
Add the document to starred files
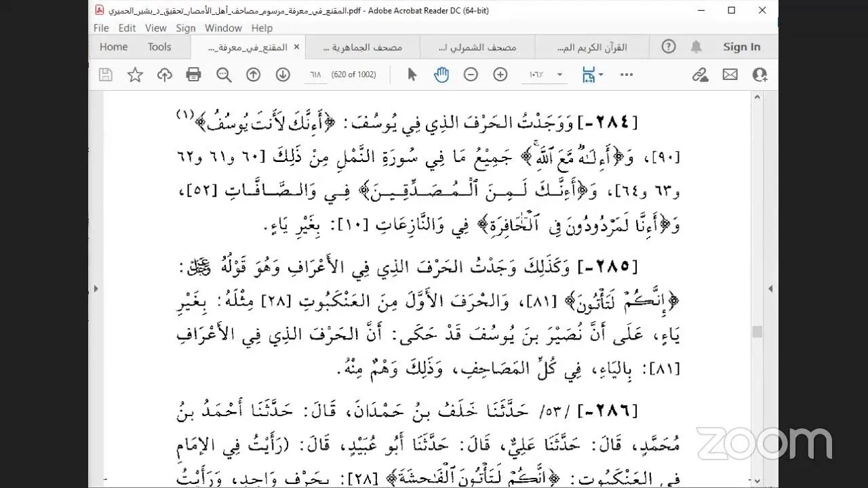coord(135,75)
